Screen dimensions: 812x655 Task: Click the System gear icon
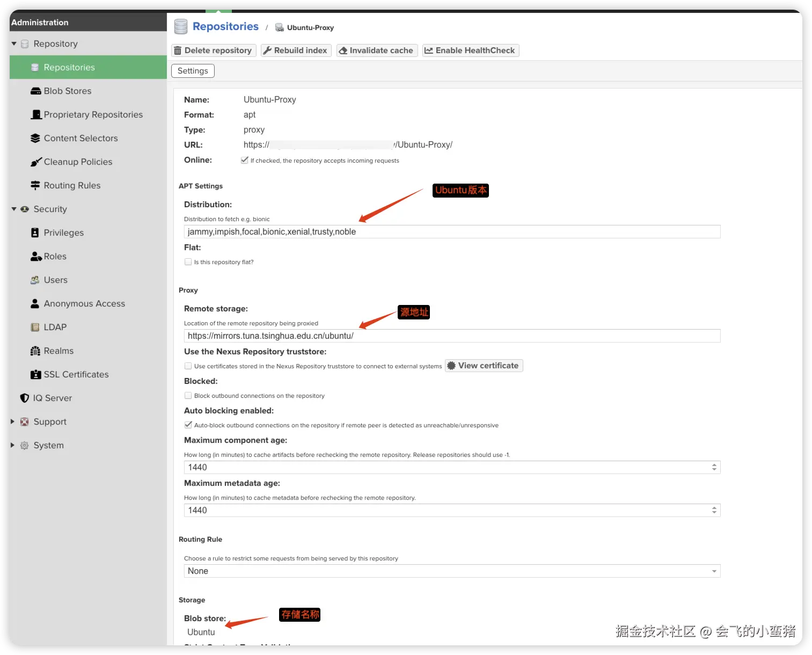tap(25, 446)
